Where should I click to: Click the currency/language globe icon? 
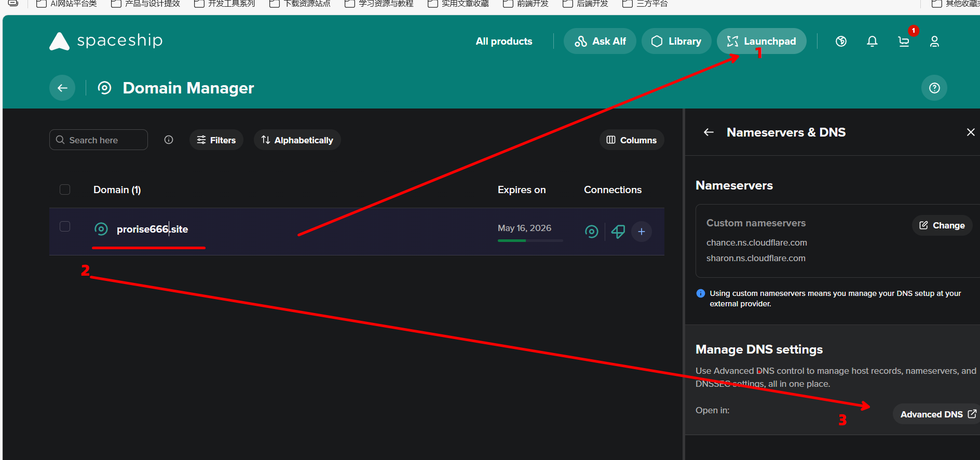click(x=841, y=42)
